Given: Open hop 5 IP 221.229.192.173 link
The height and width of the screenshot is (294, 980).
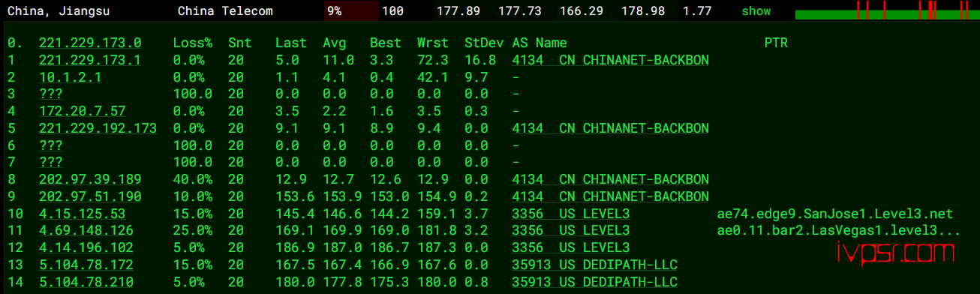Looking at the screenshot, I should point(98,128).
